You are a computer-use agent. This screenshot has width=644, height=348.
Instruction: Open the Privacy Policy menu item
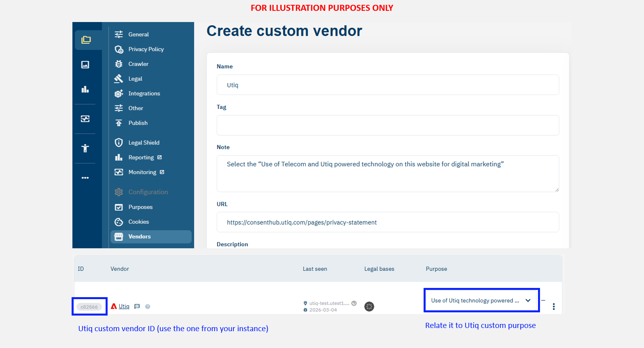pos(146,49)
